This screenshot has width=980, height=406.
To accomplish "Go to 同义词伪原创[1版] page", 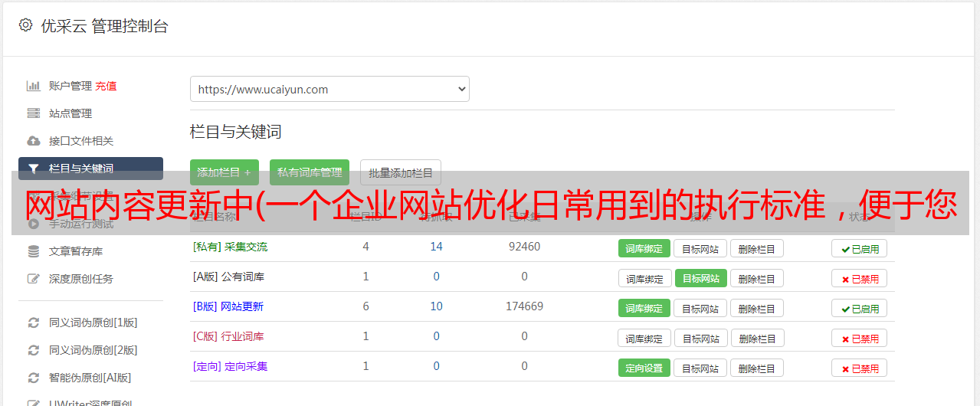I will 93,323.
